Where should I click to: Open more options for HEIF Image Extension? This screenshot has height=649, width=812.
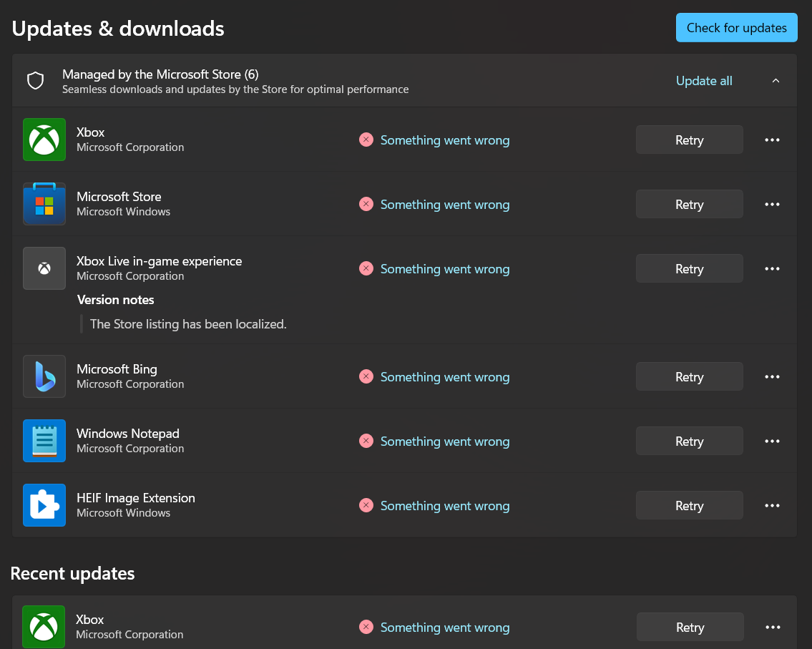pyautogui.click(x=772, y=505)
